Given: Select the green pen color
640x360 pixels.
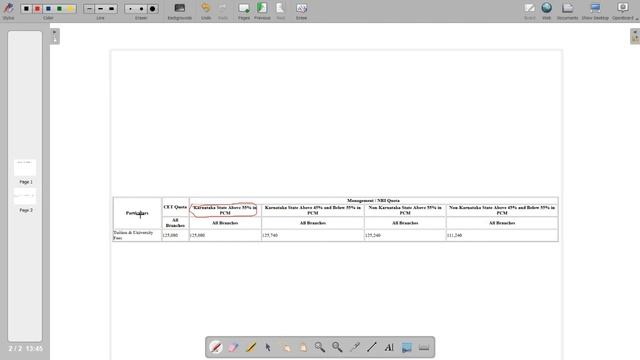Looking at the screenshot, I should [x=59, y=9].
